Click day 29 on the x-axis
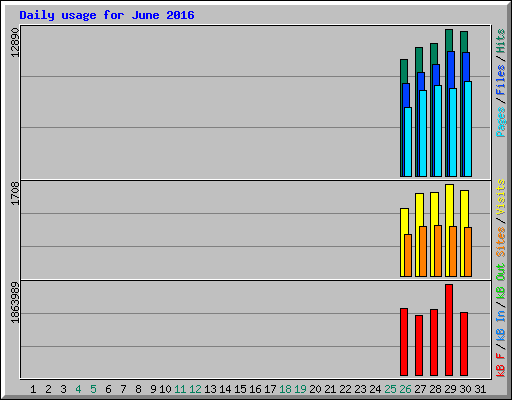The width and height of the screenshot is (512, 400). pos(450,389)
